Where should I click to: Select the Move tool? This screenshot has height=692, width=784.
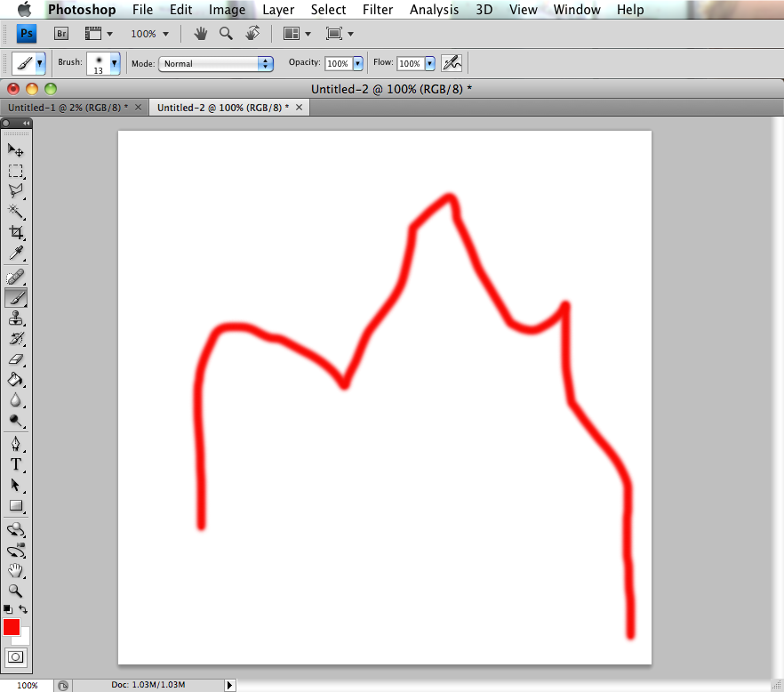[x=15, y=150]
